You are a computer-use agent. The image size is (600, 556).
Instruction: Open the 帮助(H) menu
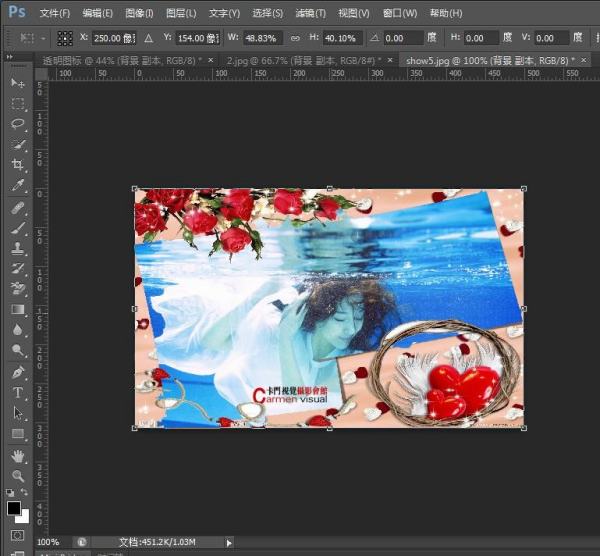pos(446,13)
